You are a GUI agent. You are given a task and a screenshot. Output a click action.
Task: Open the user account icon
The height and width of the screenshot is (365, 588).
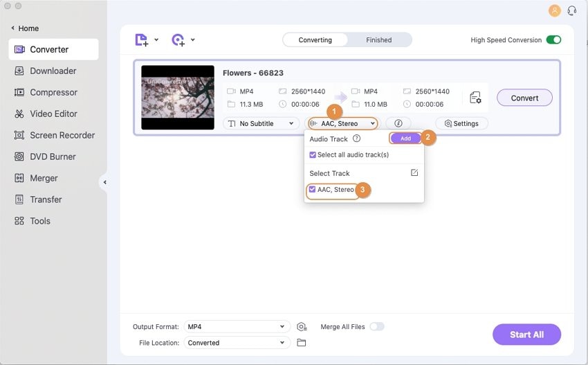[555, 10]
